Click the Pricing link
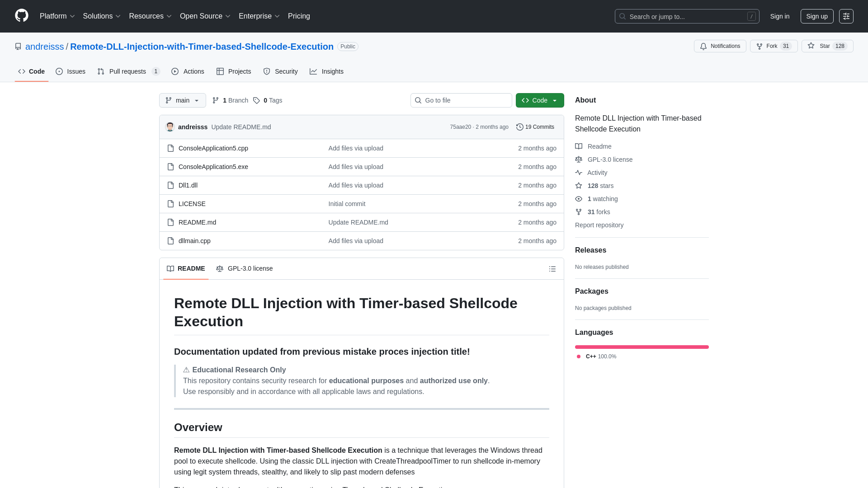 299,16
